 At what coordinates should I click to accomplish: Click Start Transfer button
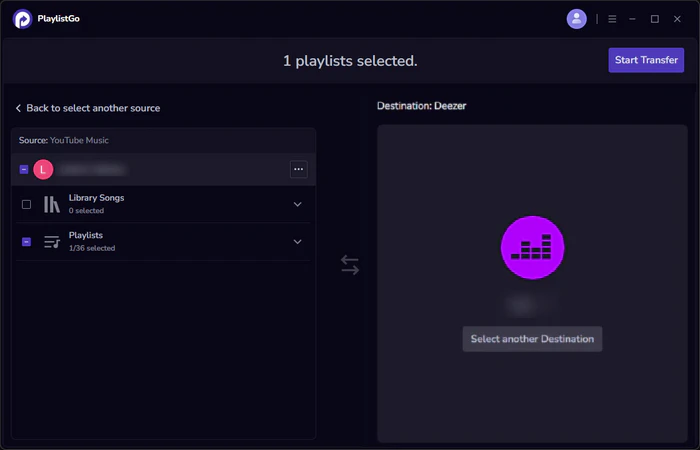pyautogui.click(x=646, y=60)
